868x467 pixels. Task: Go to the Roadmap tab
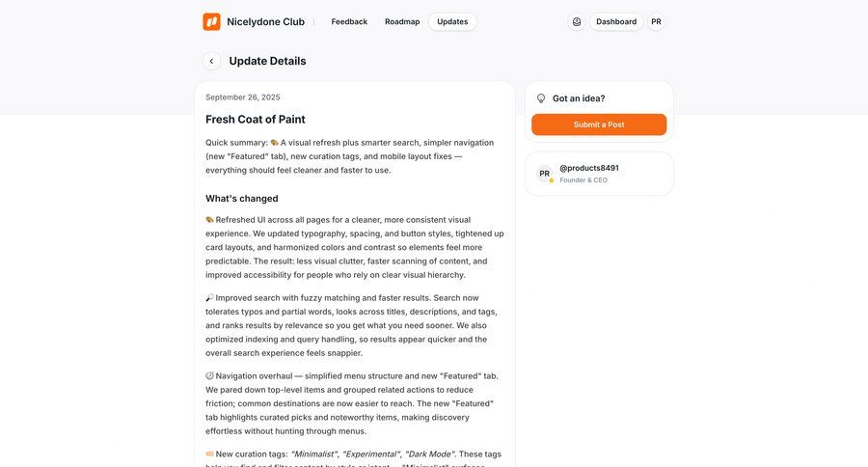[402, 21]
